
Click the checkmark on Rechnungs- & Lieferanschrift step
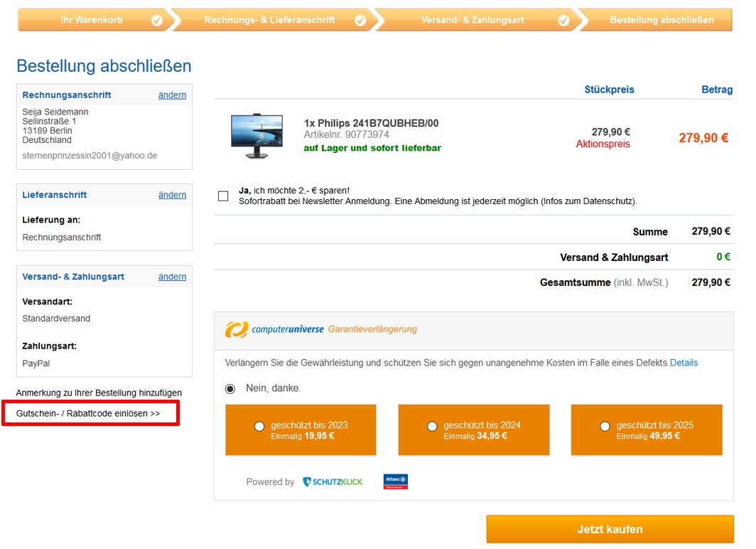(x=360, y=21)
